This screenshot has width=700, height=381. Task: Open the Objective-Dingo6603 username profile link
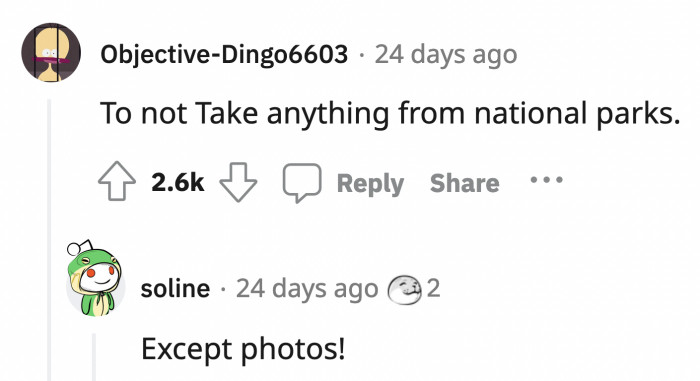pyautogui.click(x=224, y=54)
